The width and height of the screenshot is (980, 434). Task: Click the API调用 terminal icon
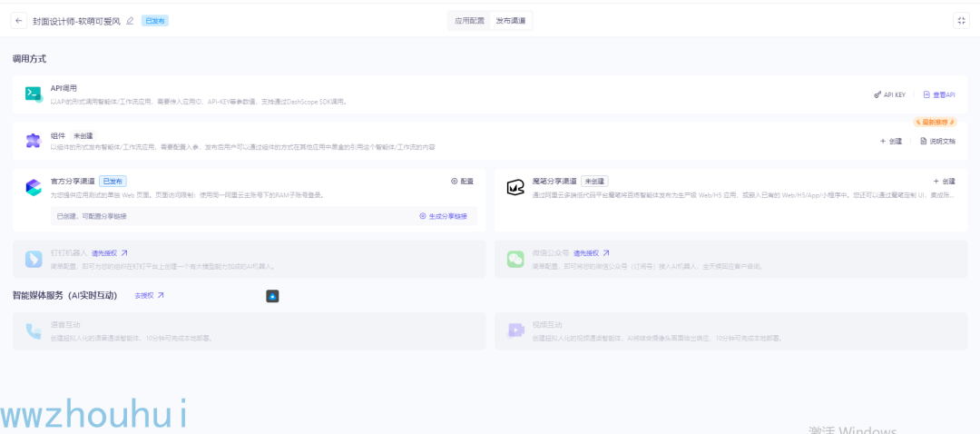pos(34,94)
